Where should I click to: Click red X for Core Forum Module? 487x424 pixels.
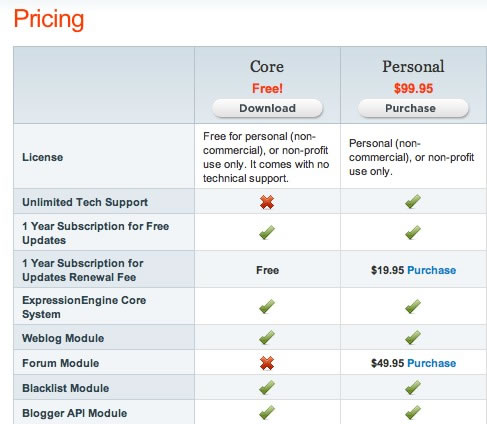[267, 363]
